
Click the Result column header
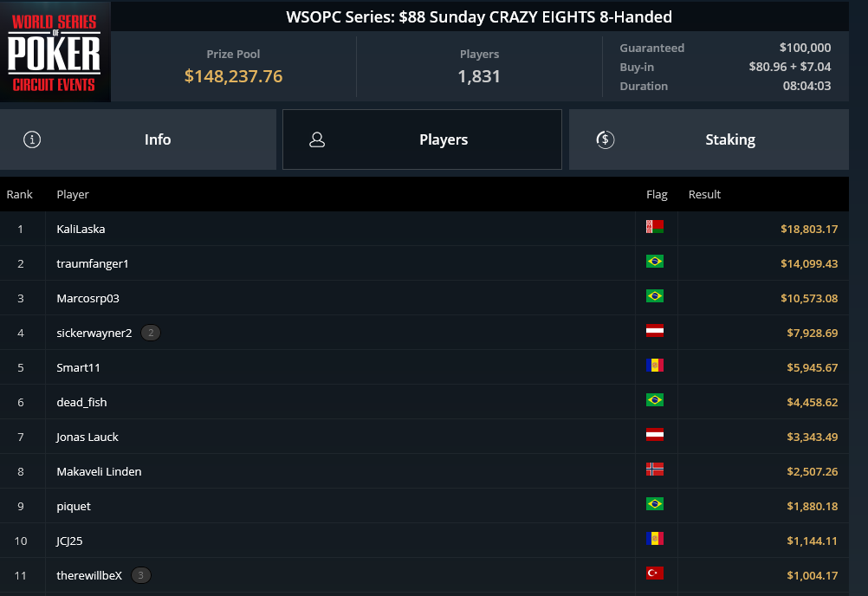tap(704, 194)
